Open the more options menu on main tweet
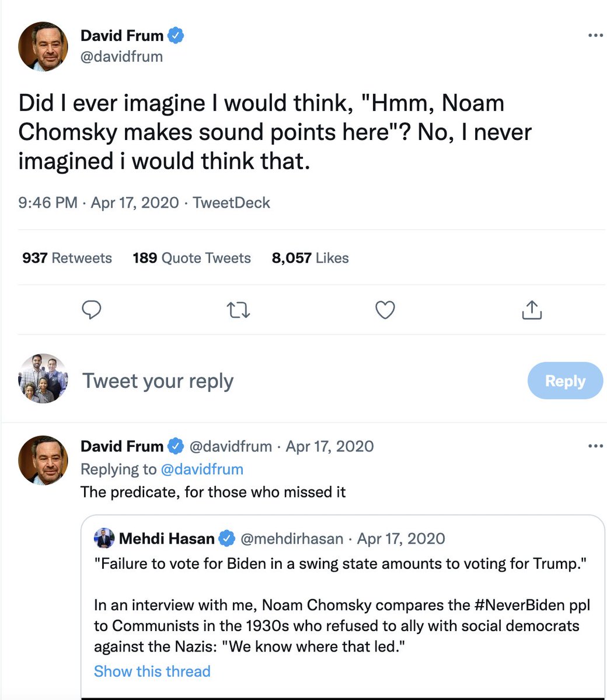Image resolution: width=607 pixels, height=700 pixels. tap(595, 36)
